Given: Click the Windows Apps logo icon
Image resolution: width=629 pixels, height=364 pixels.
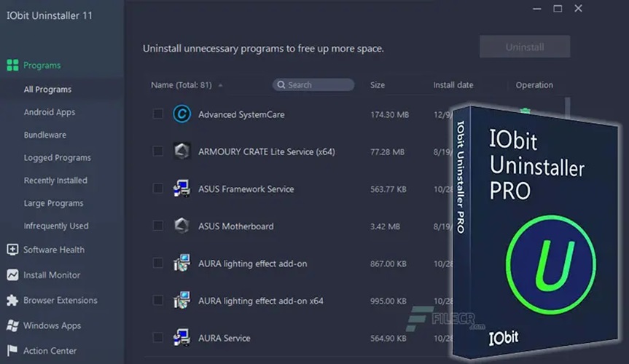Looking at the screenshot, I should click(12, 325).
